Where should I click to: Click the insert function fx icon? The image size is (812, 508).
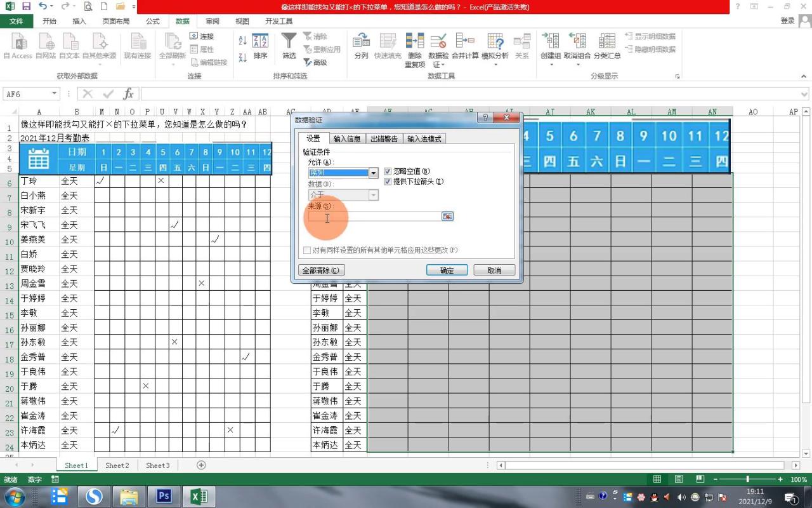129,94
